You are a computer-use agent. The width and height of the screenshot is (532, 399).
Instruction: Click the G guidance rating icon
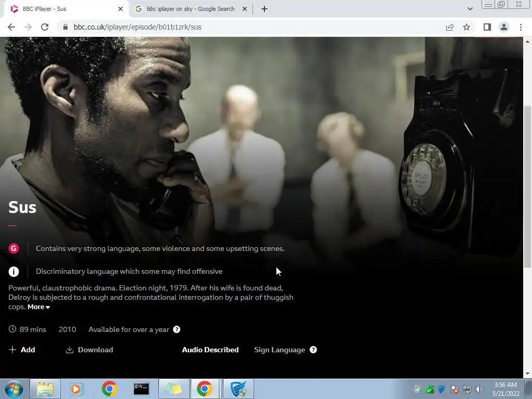click(14, 248)
